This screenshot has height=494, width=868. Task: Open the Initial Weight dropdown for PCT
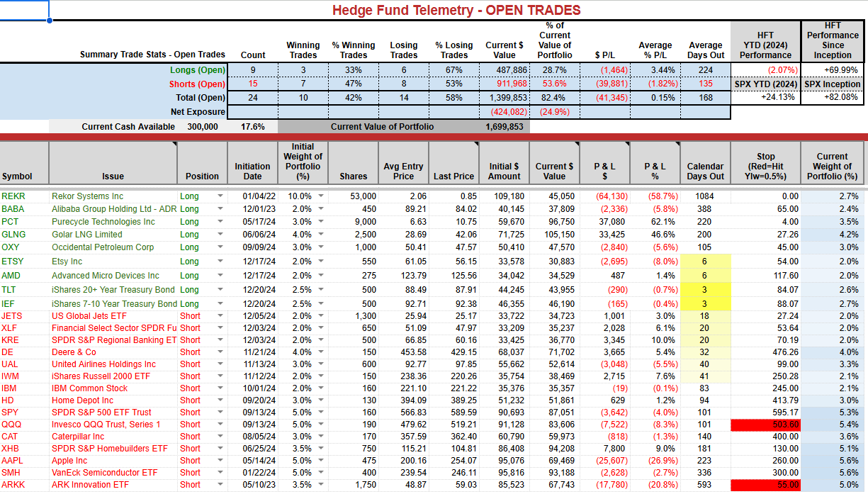[x=321, y=222]
